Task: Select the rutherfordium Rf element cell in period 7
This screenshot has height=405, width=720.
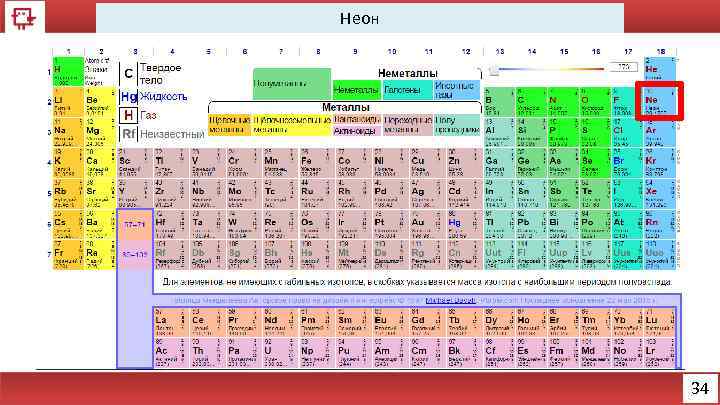Action: point(171,255)
